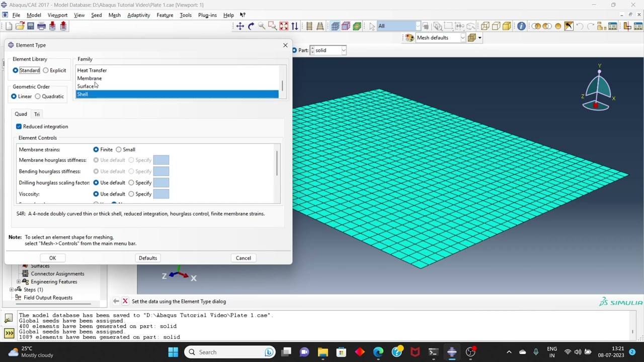Switch to the message area tab
644x362 pixels.
9,318
